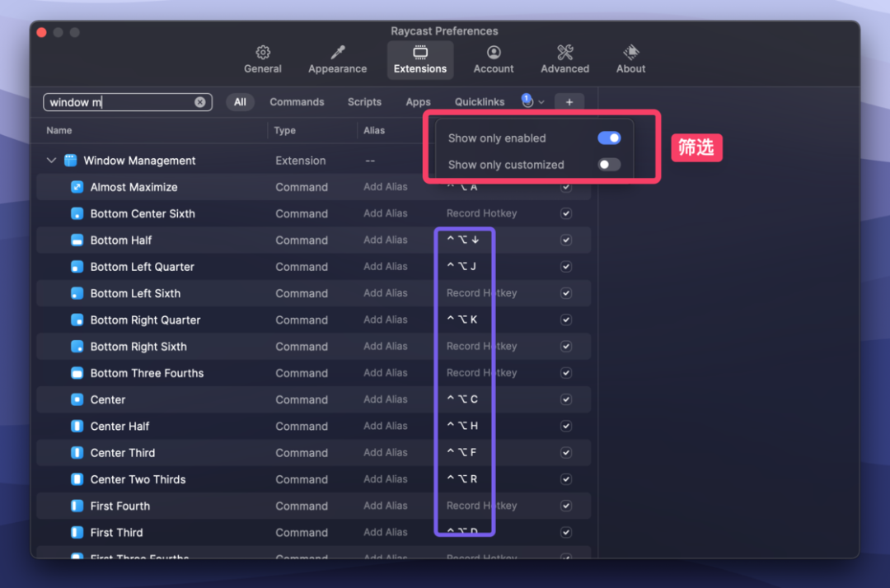Turn off Show only enabled switch
890x588 pixels.
tap(609, 138)
